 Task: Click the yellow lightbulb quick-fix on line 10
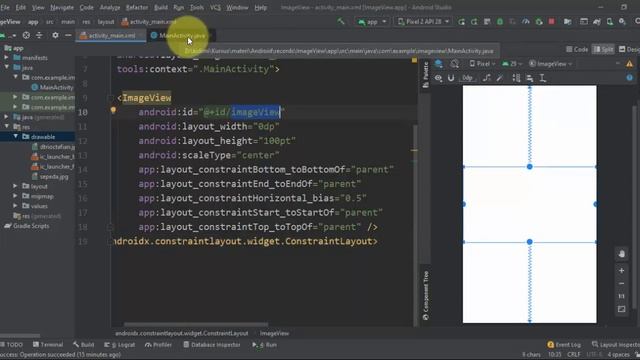[x=113, y=110]
